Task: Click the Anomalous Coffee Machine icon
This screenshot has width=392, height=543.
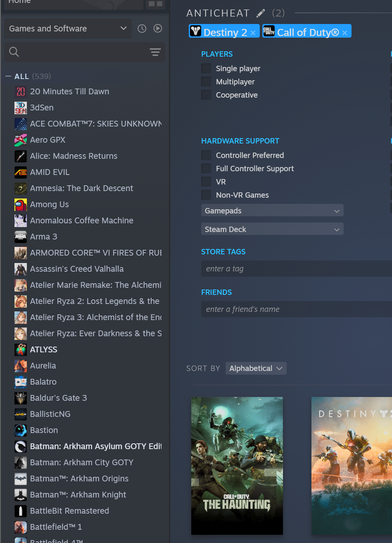Action: click(x=21, y=220)
